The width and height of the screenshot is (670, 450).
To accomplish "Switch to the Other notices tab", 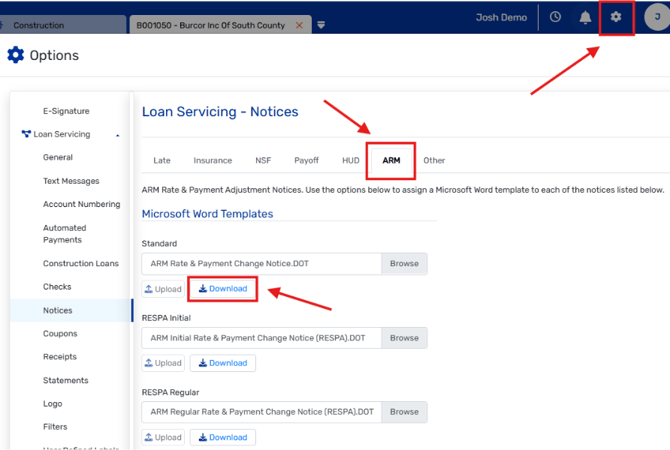I will pyautogui.click(x=434, y=160).
